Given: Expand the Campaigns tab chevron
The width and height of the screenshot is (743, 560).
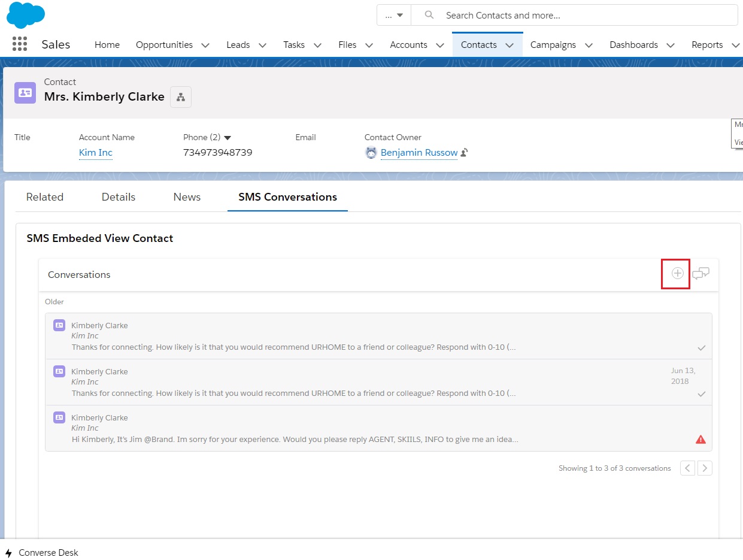Looking at the screenshot, I should 589,45.
